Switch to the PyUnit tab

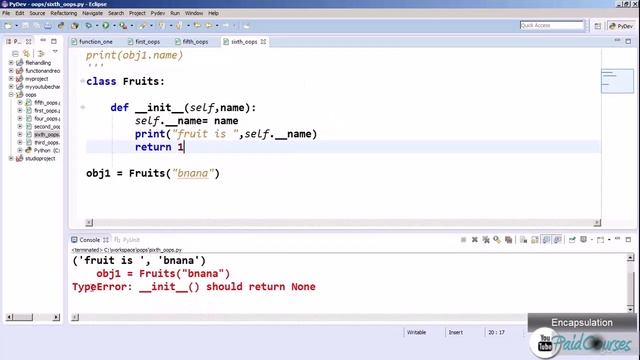tap(127, 240)
